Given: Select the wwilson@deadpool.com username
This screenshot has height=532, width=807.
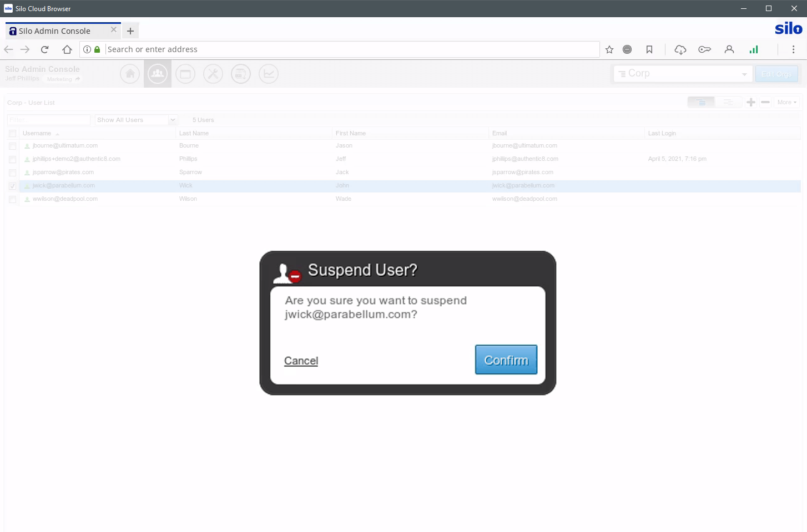Looking at the screenshot, I should (65, 199).
